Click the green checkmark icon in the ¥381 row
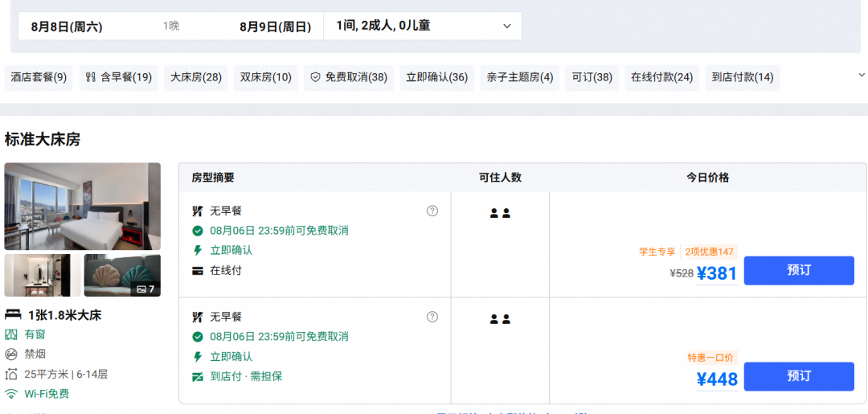The image size is (868, 414). click(x=197, y=231)
